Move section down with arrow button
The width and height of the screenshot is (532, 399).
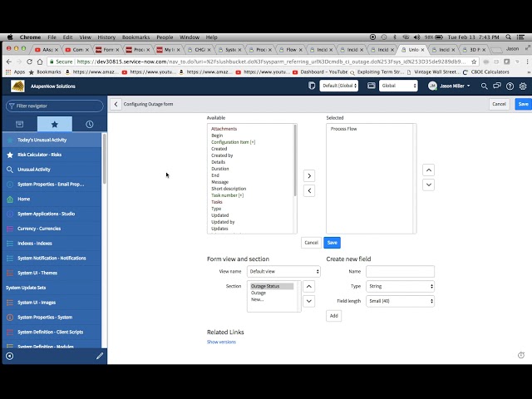pos(308,301)
